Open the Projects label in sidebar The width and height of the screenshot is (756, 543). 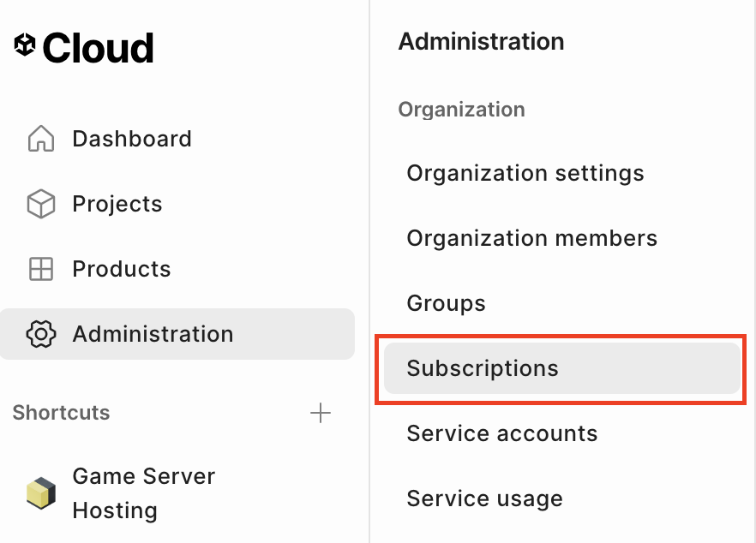point(117,204)
